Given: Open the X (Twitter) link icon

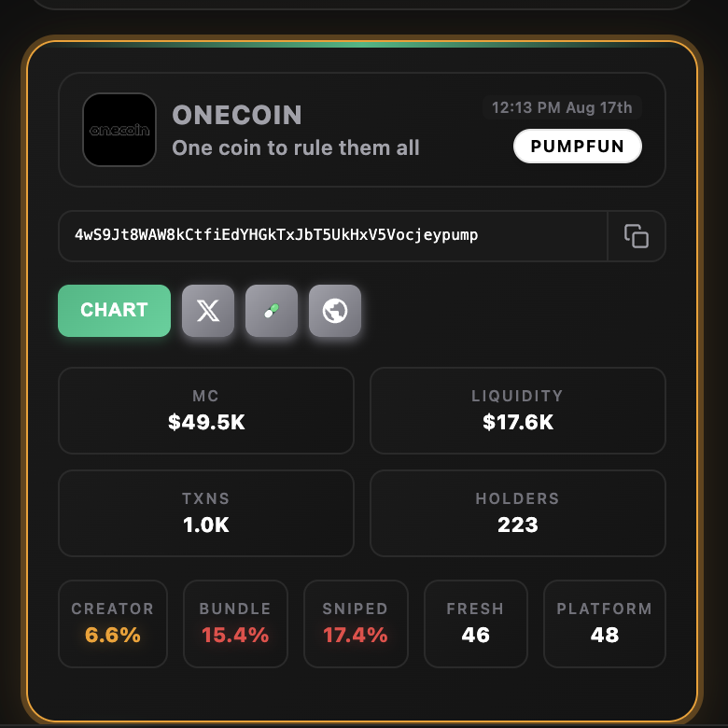Looking at the screenshot, I should (x=208, y=311).
